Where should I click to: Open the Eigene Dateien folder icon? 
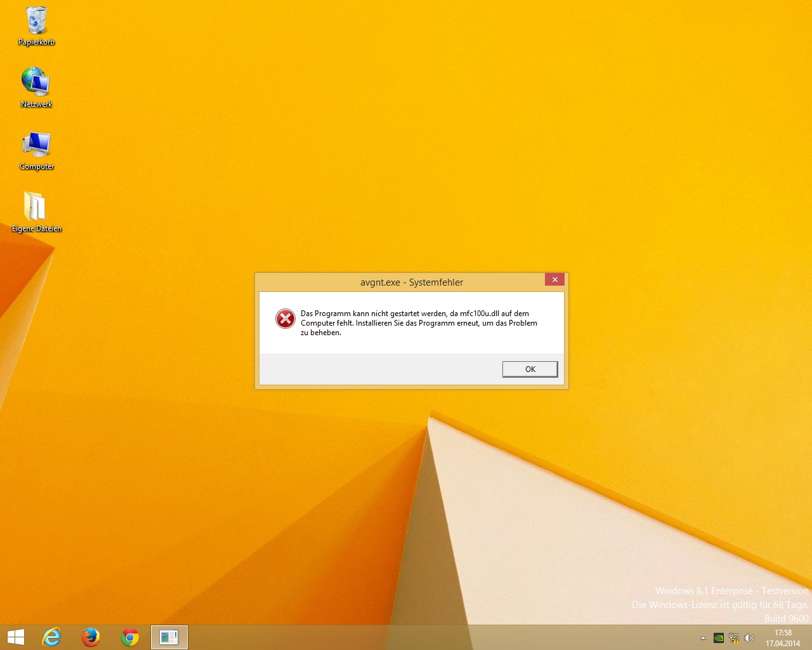tap(36, 212)
